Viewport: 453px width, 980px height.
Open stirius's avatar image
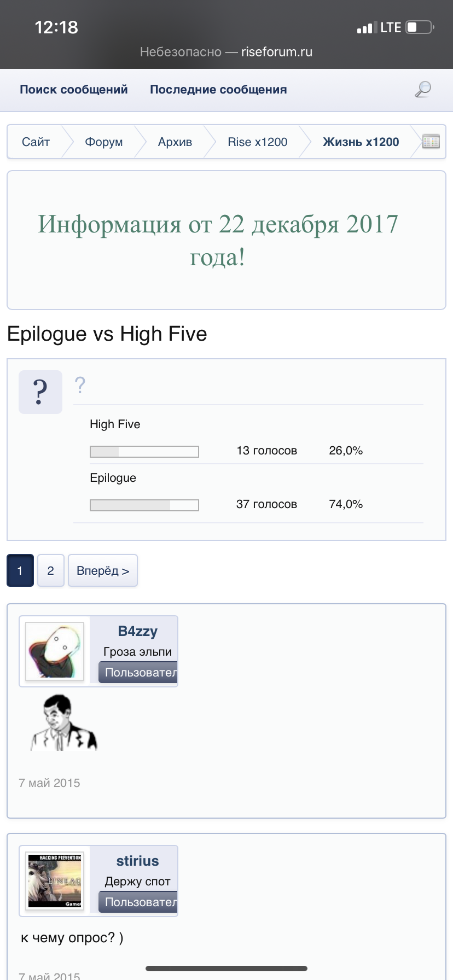55,880
